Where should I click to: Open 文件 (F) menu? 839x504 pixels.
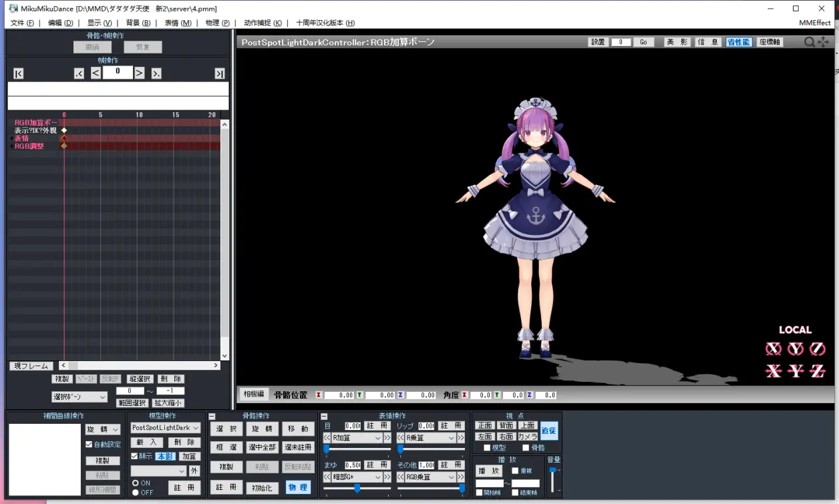(x=22, y=23)
